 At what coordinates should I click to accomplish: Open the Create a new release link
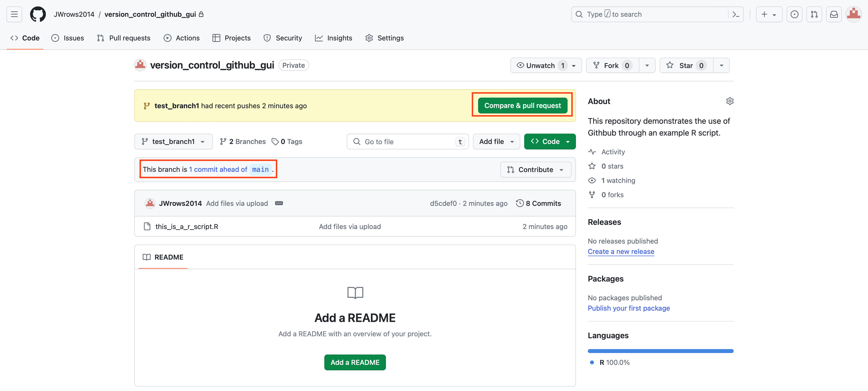[621, 251]
